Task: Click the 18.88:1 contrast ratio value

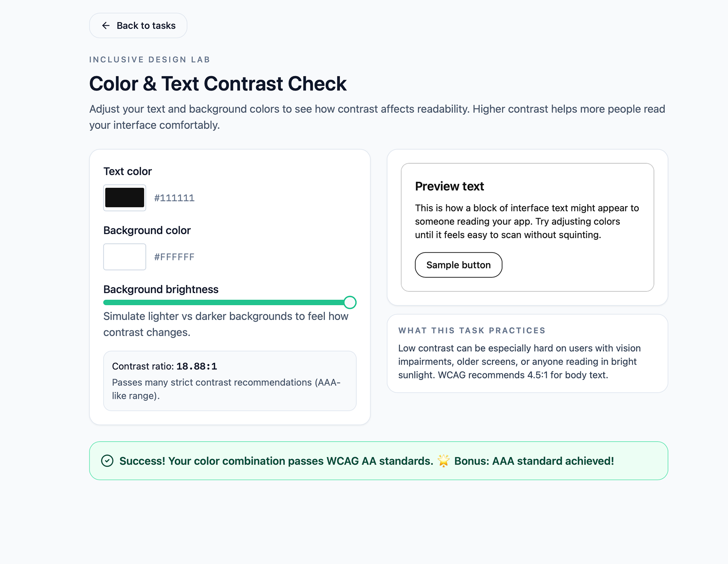Action: pos(196,366)
